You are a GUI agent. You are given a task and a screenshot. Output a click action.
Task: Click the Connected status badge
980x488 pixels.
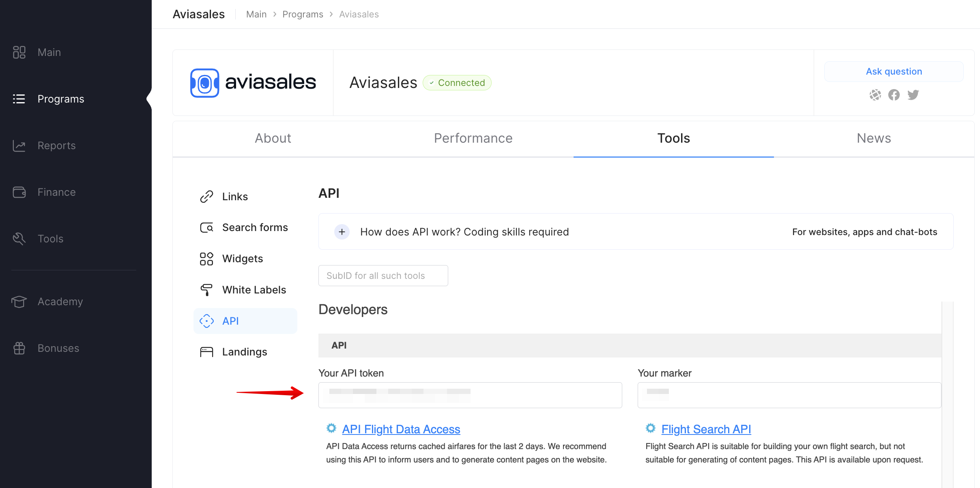coord(457,83)
